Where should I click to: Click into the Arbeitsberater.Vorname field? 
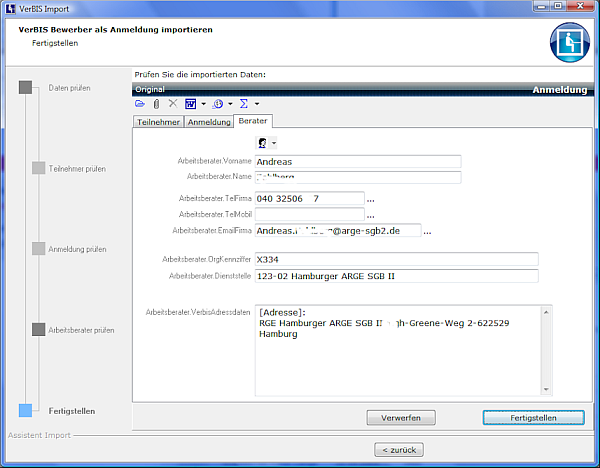[357, 161]
